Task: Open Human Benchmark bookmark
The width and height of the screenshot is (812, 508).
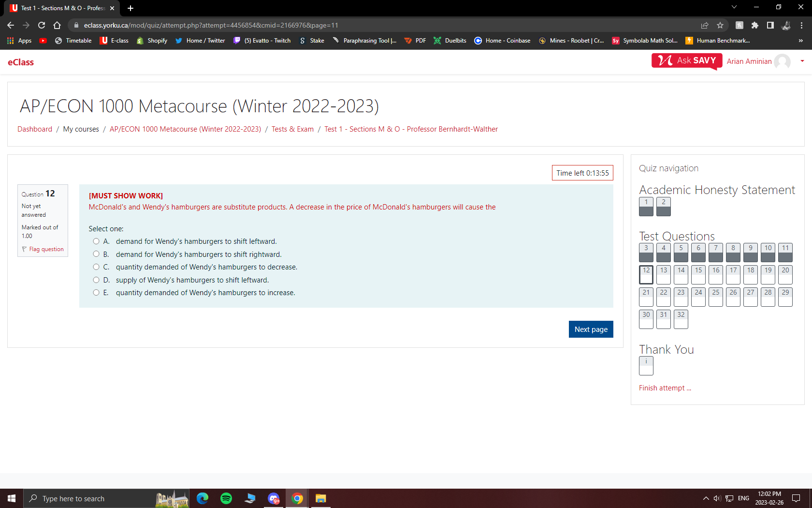Action: (718, 41)
